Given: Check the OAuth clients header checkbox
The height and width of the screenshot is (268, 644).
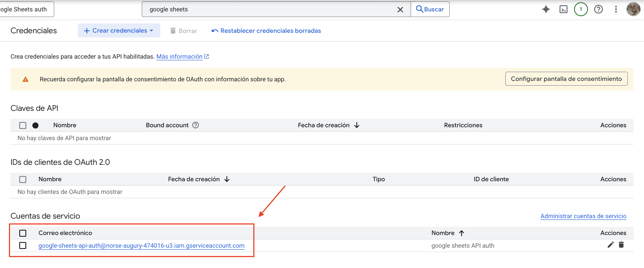Looking at the screenshot, I should [x=23, y=179].
